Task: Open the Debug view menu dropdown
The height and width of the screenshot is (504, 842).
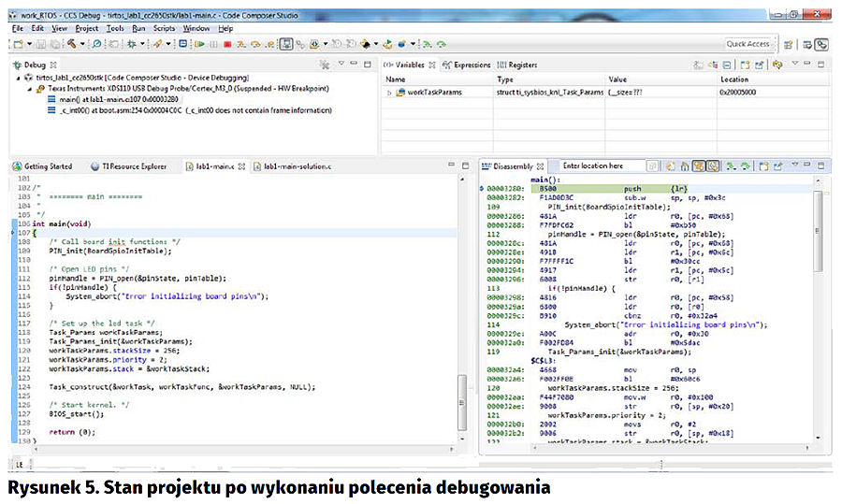Action: coord(341,65)
